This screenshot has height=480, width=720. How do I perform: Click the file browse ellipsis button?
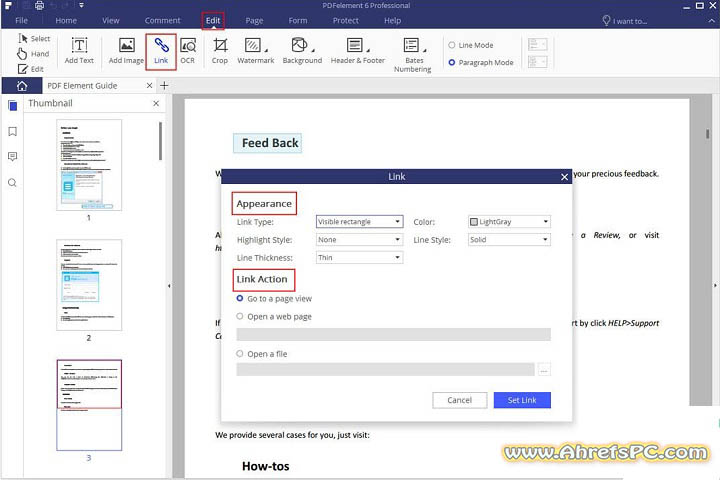tap(544, 369)
